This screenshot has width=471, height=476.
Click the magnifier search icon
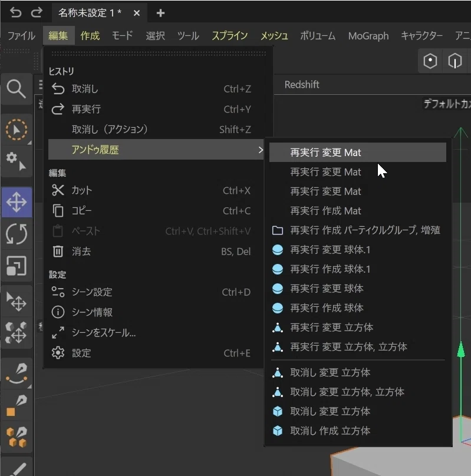coord(17,89)
